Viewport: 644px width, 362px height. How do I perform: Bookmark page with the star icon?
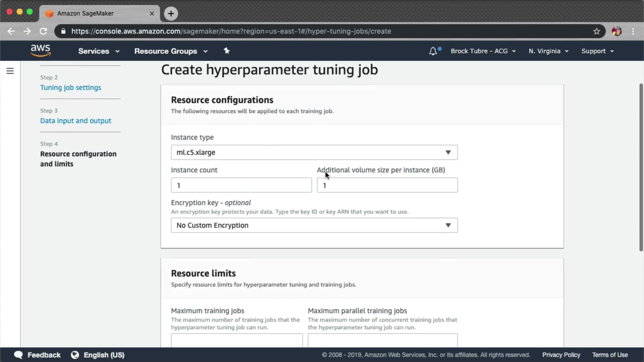click(596, 31)
